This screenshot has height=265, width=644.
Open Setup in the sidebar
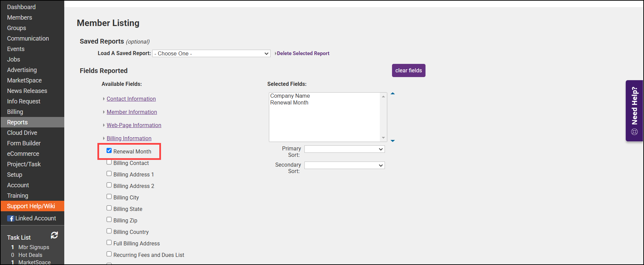[15, 175]
